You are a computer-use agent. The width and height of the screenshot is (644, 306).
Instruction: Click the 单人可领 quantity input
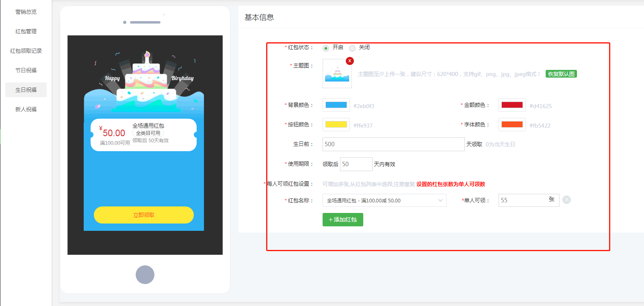coord(529,200)
